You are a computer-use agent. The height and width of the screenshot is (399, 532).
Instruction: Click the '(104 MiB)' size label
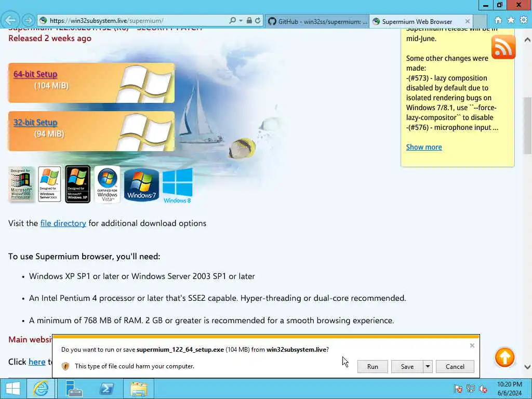click(51, 86)
